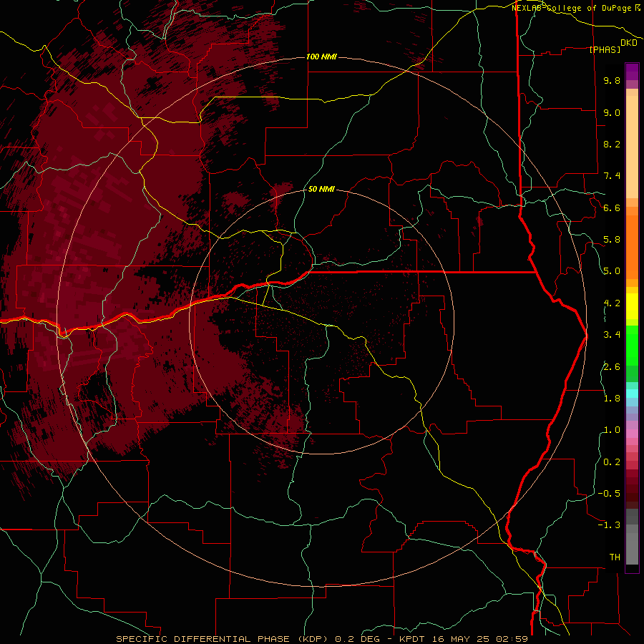This screenshot has height=644, width=644.
Task: Click the 1.8 legend value
Action: tap(612, 399)
